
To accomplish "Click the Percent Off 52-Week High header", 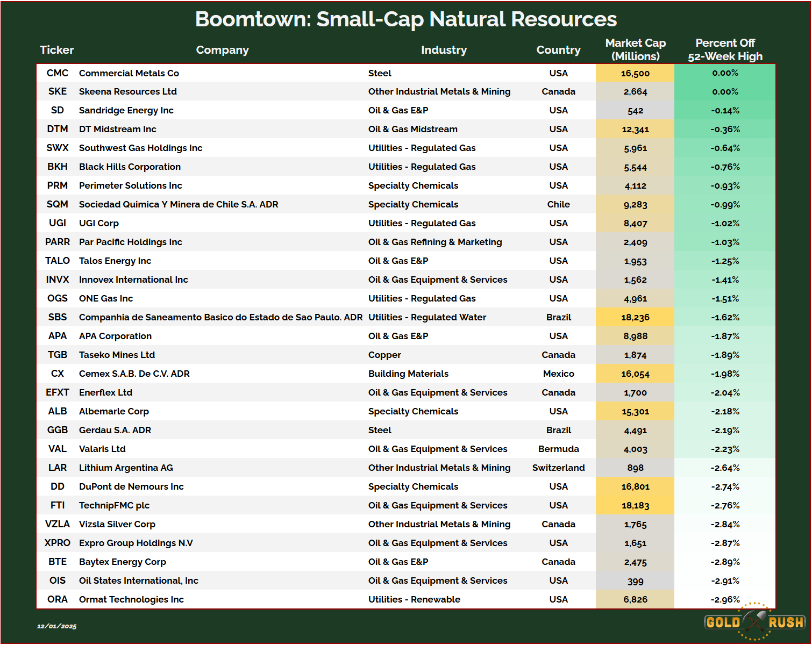I will [x=725, y=49].
